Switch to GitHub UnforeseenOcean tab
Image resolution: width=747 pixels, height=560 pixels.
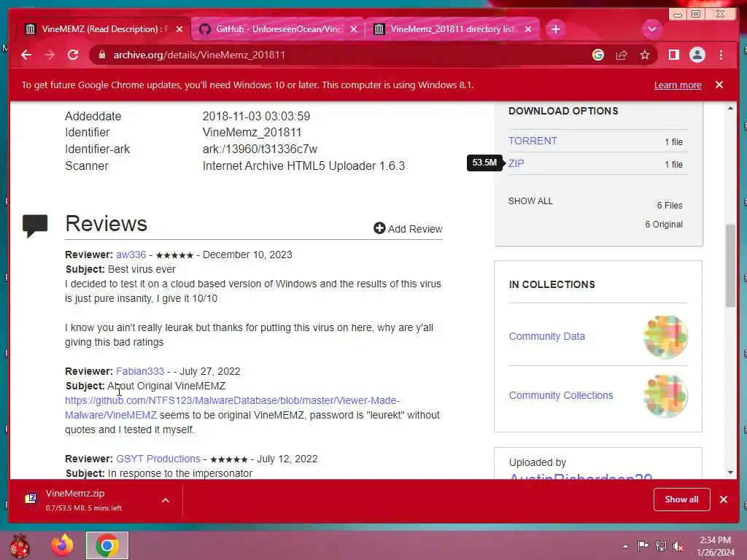pos(278,29)
